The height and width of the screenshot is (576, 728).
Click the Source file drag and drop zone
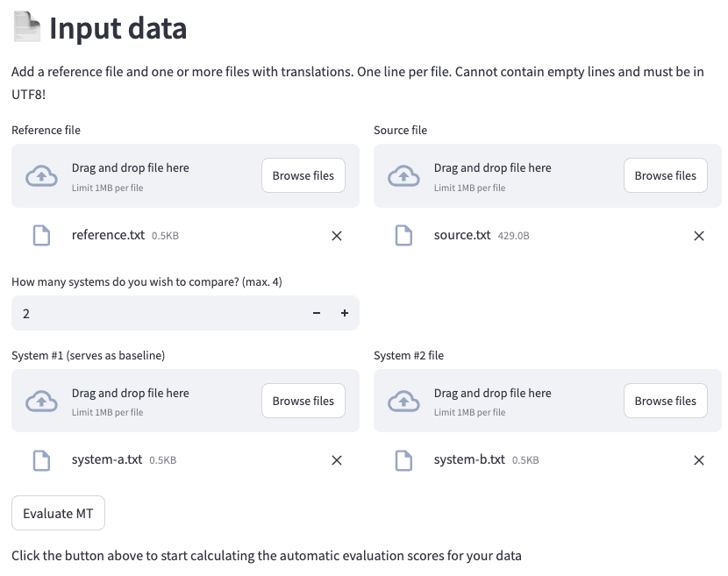547,175
